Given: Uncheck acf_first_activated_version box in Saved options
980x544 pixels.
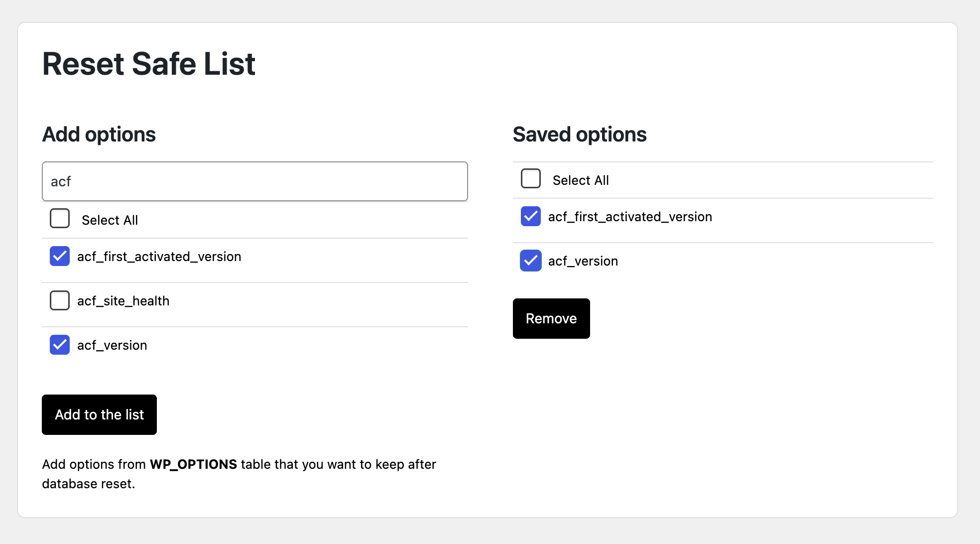Looking at the screenshot, I should (531, 216).
